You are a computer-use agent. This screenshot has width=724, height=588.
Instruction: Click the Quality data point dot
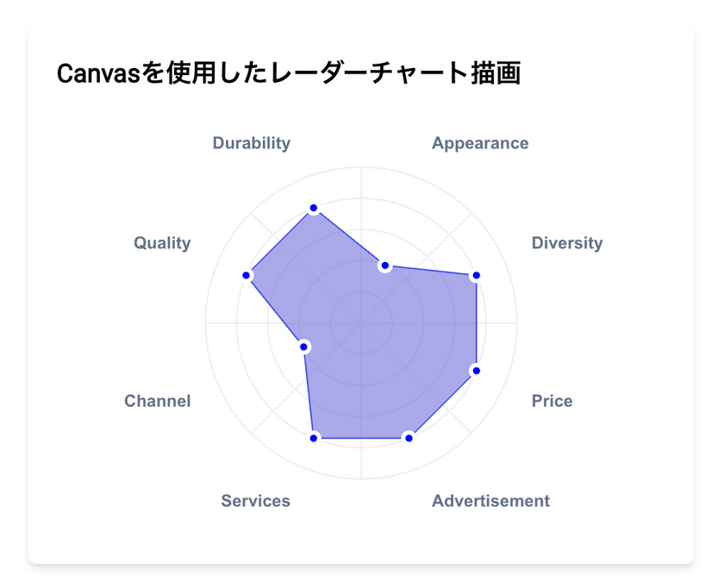click(247, 276)
